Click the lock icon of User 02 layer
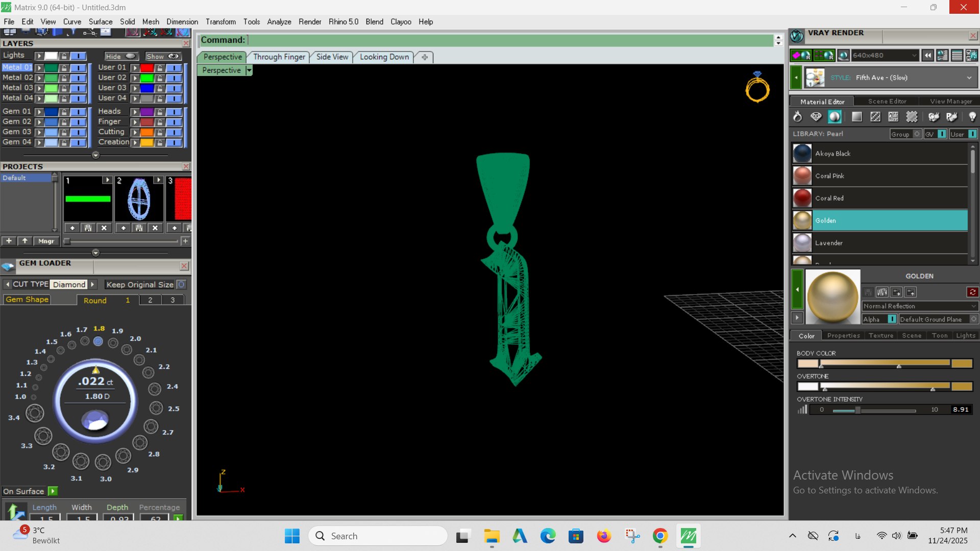The height and width of the screenshot is (551, 980). click(x=159, y=78)
